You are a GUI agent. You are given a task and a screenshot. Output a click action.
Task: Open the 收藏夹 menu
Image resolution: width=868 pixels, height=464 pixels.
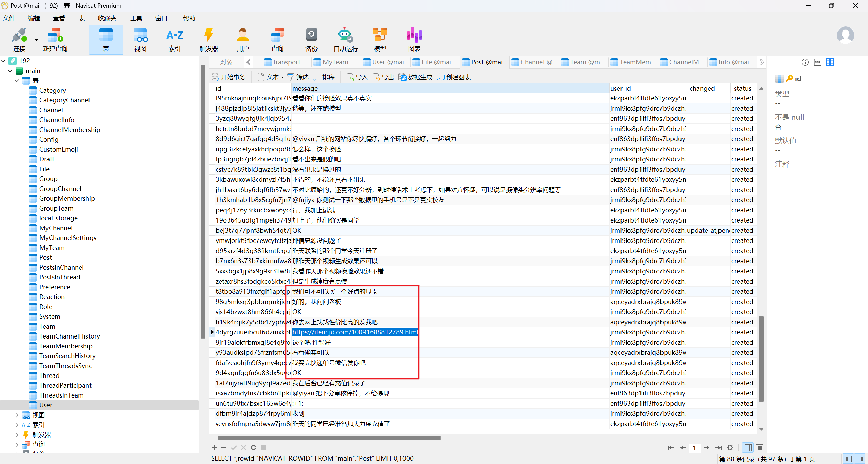(107, 18)
